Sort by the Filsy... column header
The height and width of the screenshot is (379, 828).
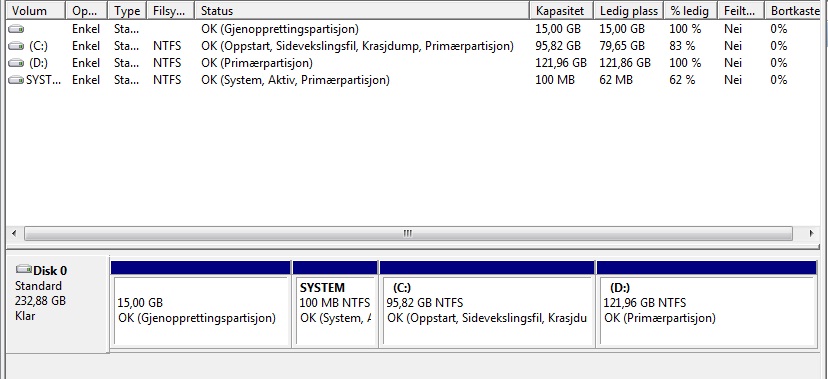[171, 11]
